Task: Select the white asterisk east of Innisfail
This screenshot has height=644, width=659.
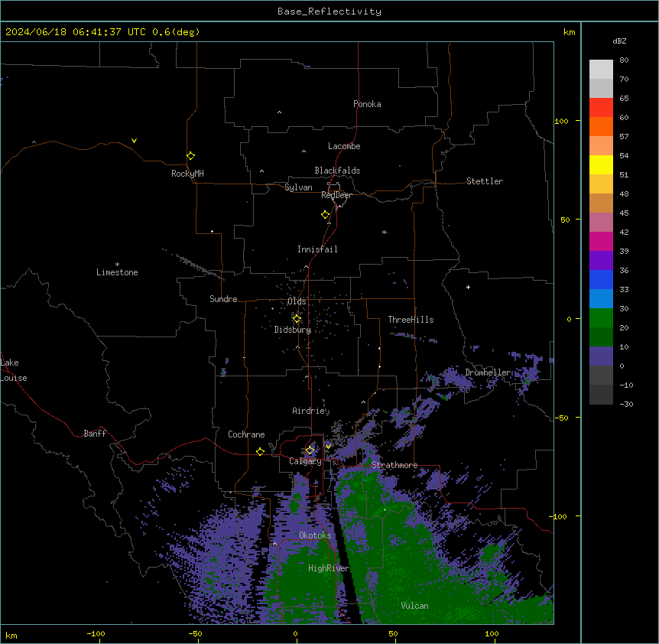Action: [385, 232]
